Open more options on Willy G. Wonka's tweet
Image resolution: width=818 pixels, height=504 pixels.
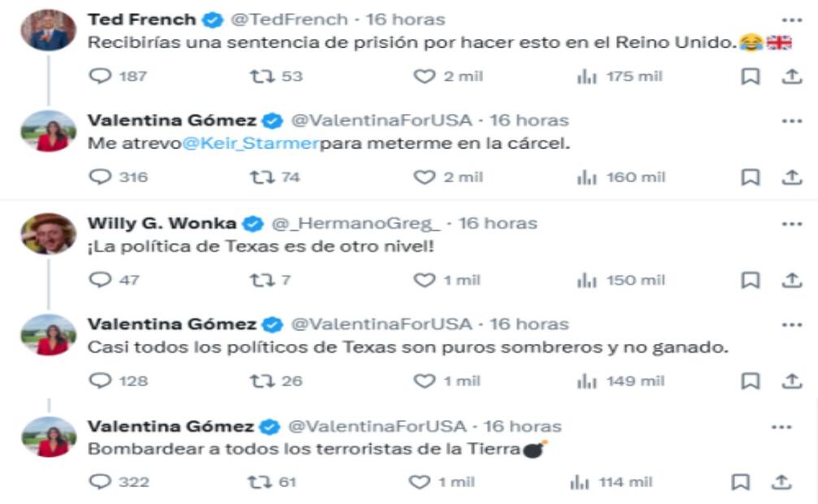tap(791, 223)
